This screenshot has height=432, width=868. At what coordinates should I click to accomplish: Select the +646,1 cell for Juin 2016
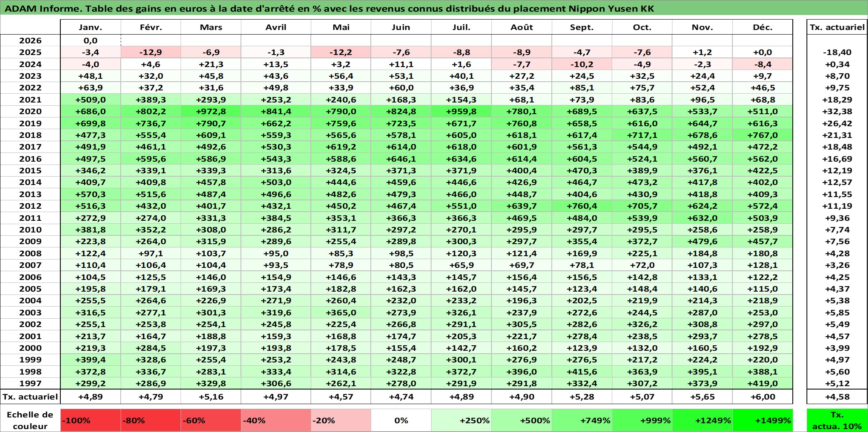point(401,159)
